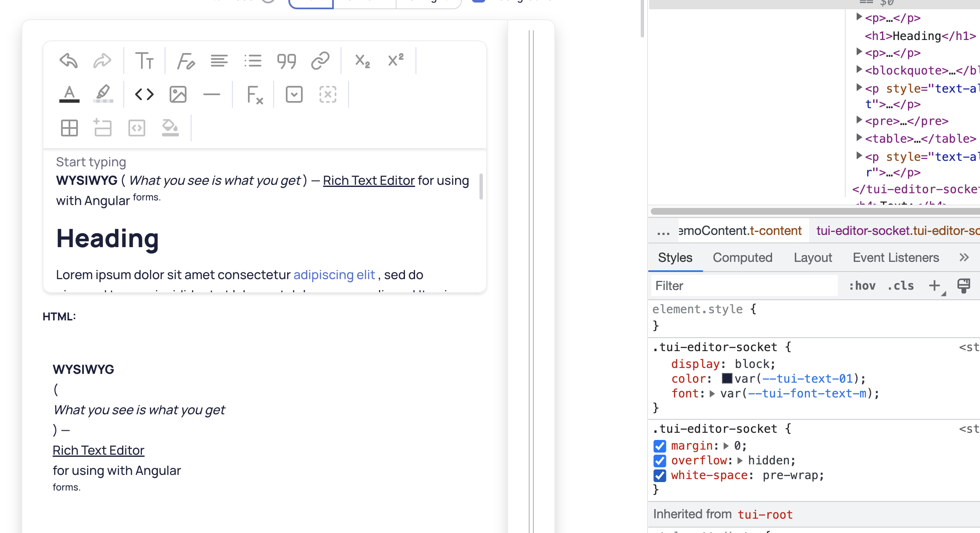Screen dimensions: 980x533
Task: Click the adipiscing elit hyperlink
Action: pos(334,274)
